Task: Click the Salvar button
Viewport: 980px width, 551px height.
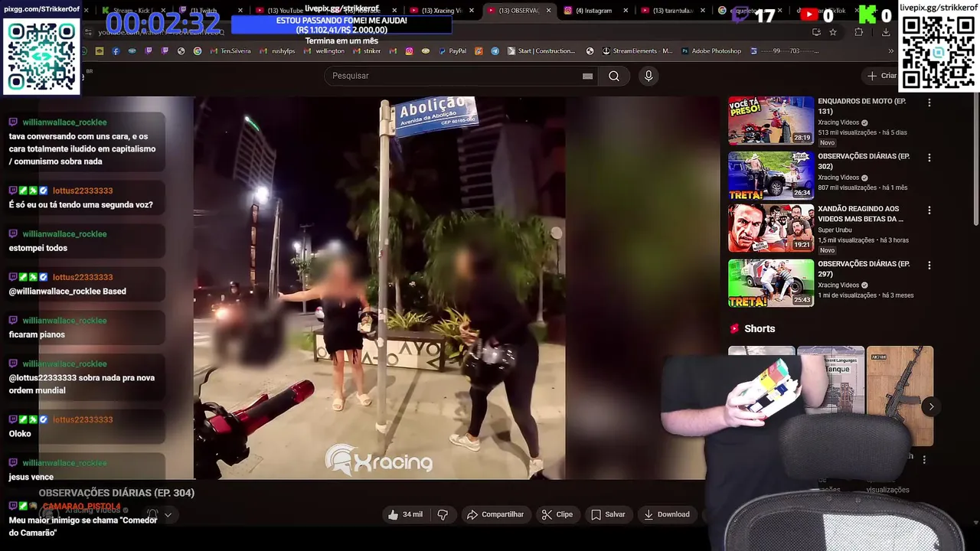Action: (x=608, y=514)
